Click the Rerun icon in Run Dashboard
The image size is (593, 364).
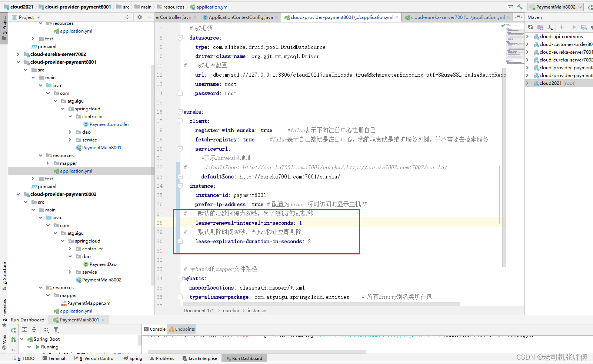click(13, 330)
